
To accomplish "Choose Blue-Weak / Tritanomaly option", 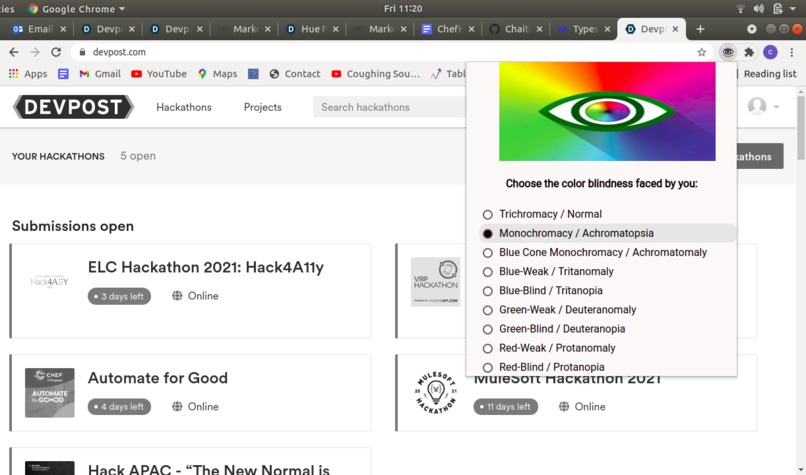I will pos(487,271).
